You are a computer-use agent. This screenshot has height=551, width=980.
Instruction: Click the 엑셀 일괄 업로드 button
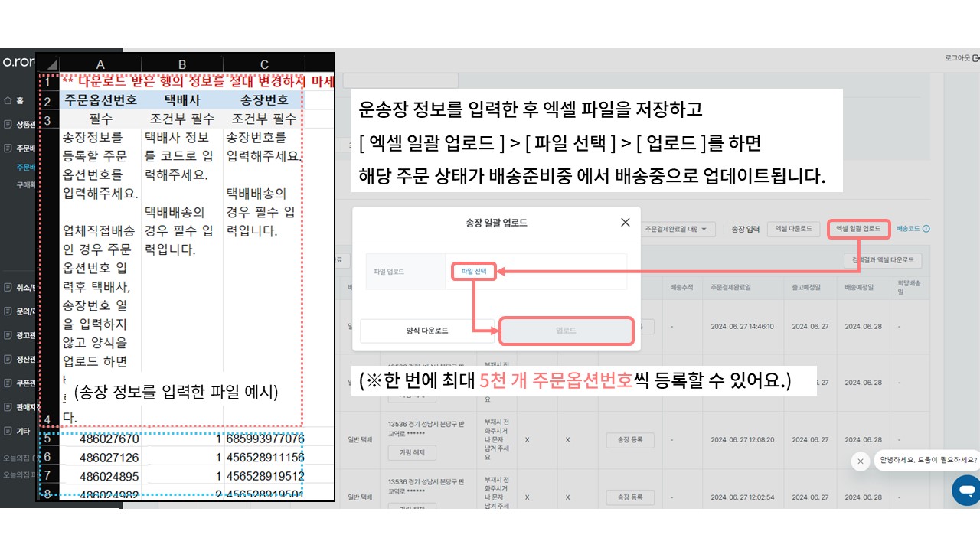coord(858,229)
